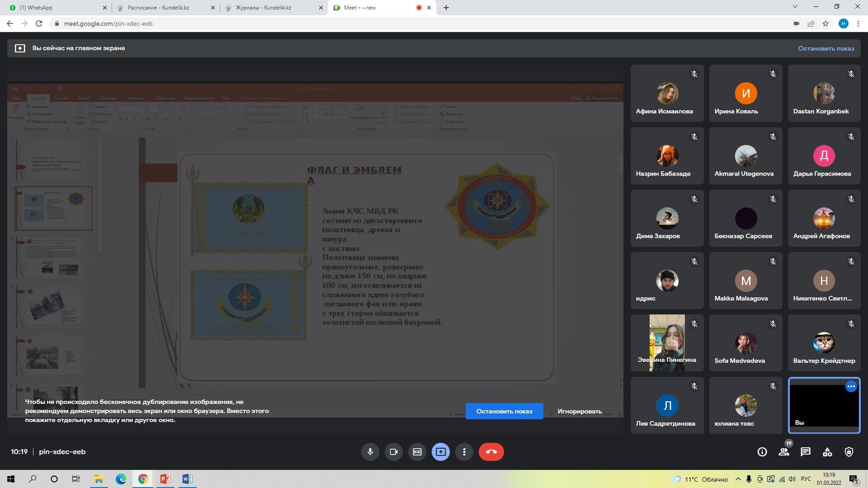Toggle closed captions button

pyautogui.click(x=417, y=452)
